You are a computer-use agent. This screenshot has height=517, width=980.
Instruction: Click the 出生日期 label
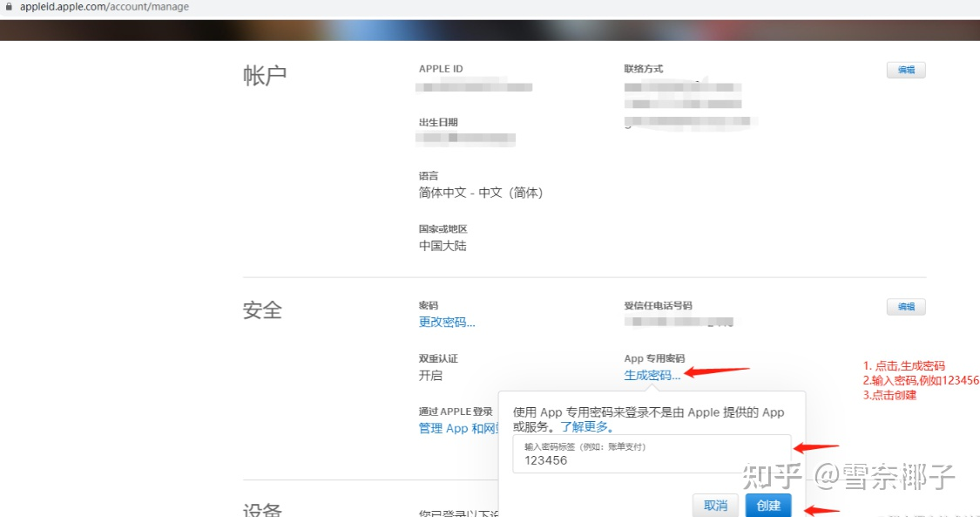pos(438,122)
